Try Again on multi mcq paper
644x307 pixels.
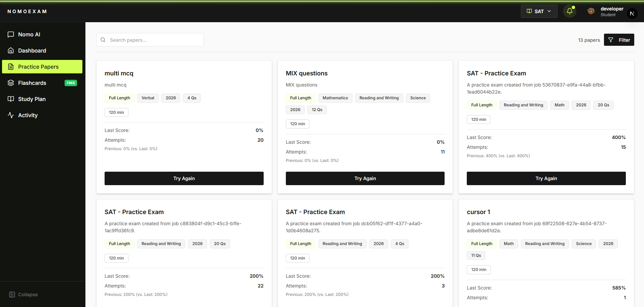click(x=184, y=178)
